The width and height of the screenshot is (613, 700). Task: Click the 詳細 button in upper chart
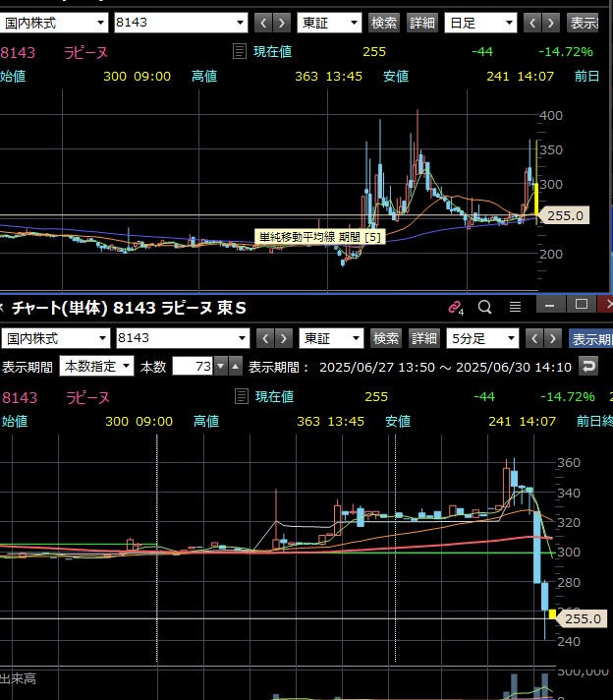coord(422,23)
